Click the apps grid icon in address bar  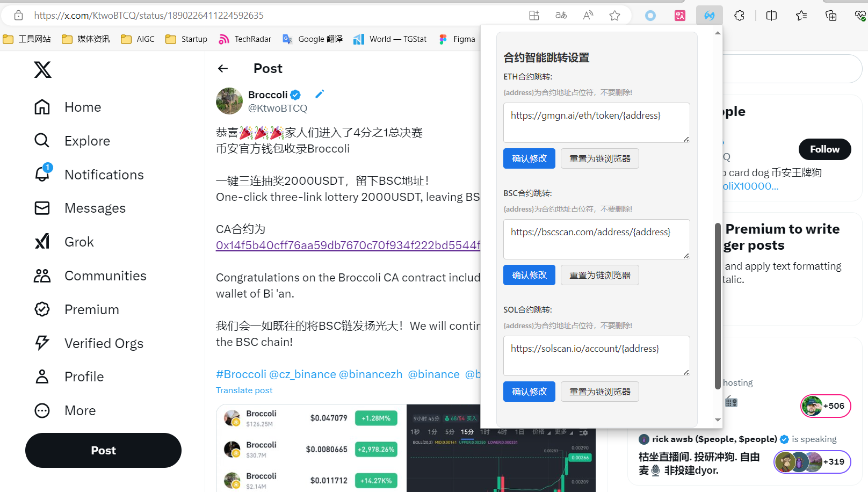(x=534, y=16)
